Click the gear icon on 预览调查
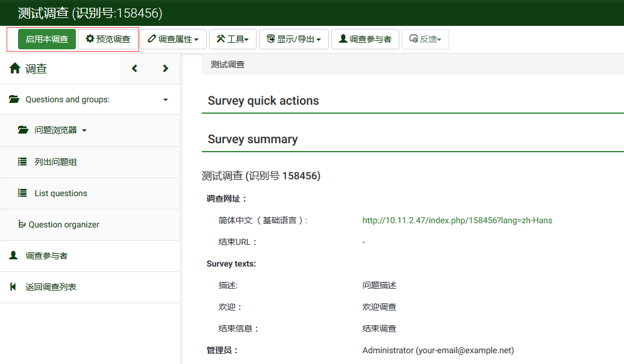This screenshot has width=624, height=364. 90,39
